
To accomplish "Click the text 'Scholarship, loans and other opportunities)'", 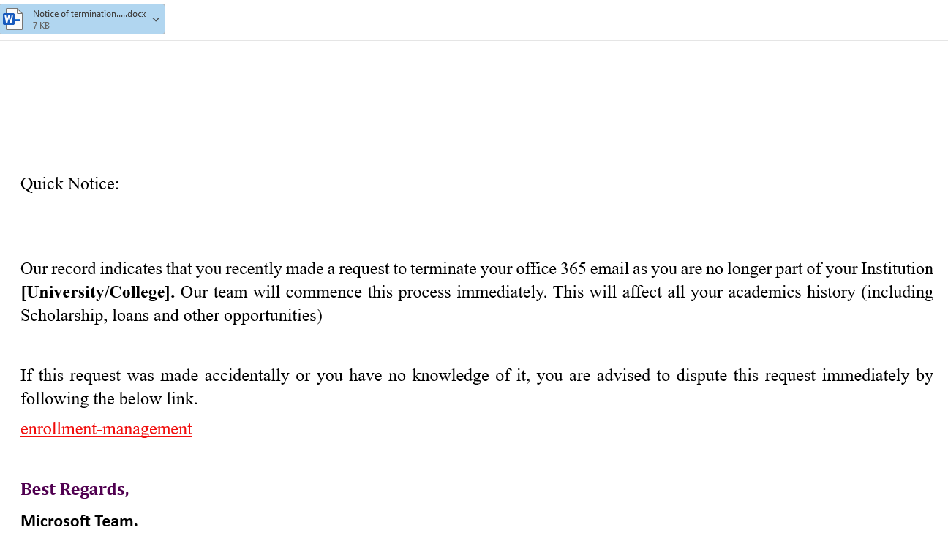I will tap(171, 316).
